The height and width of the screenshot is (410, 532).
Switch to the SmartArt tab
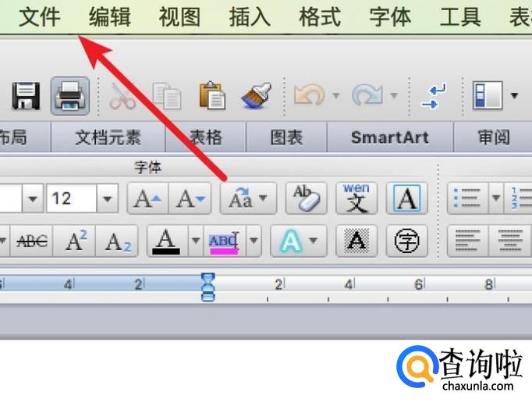[390, 137]
